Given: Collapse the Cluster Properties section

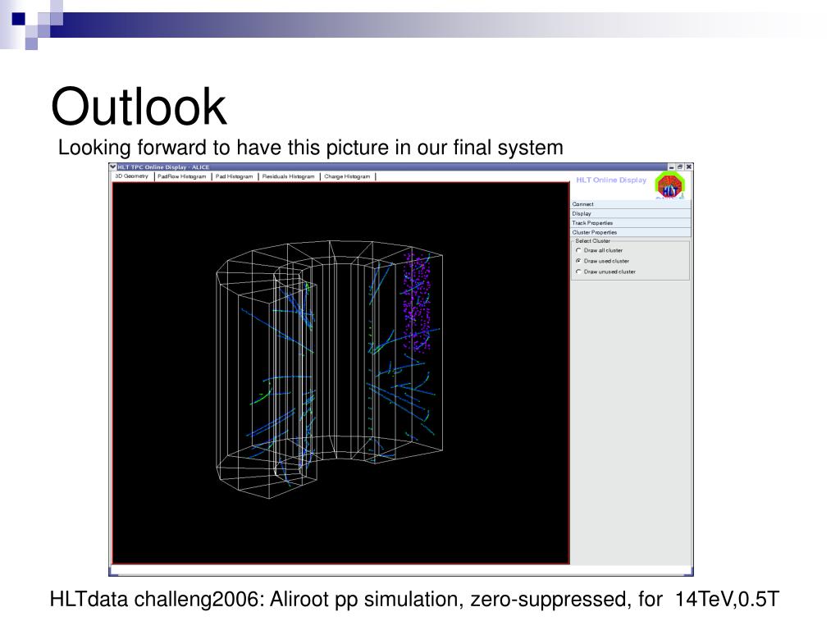Looking at the screenshot, I should pyautogui.click(x=631, y=233).
